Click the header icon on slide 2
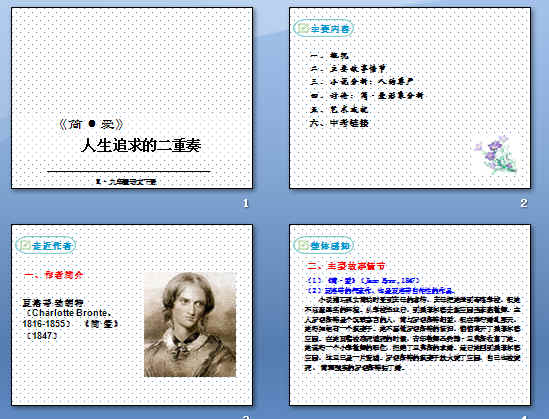Image resolution: width=549 pixels, height=419 pixels. [303, 29]
